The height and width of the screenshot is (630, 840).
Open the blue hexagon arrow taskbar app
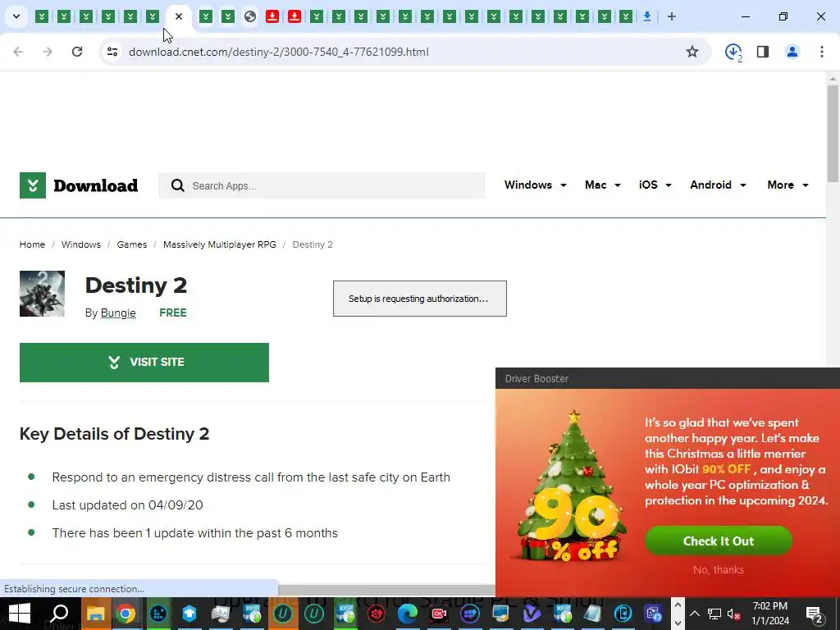(189, 614)
